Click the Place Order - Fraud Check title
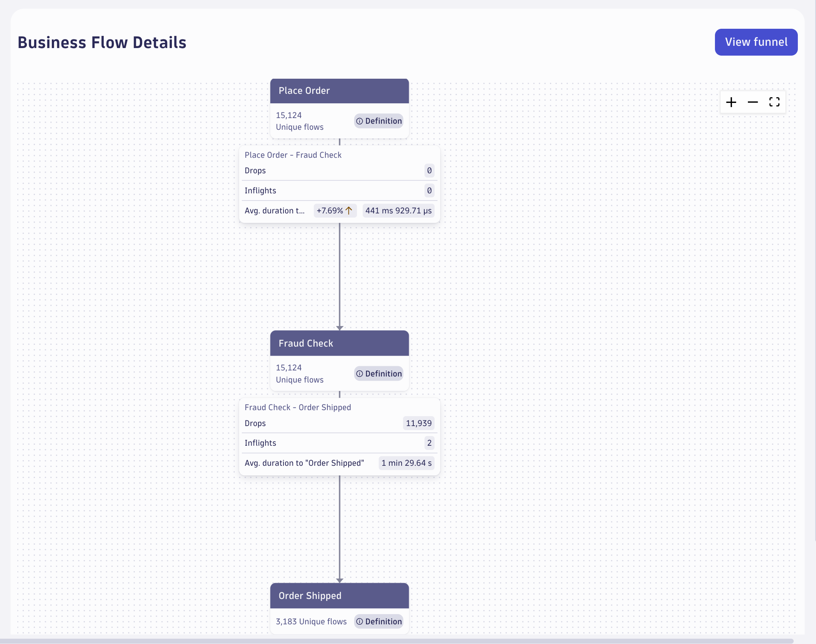This screenshot has width=816, height=644. coord(293,155)
